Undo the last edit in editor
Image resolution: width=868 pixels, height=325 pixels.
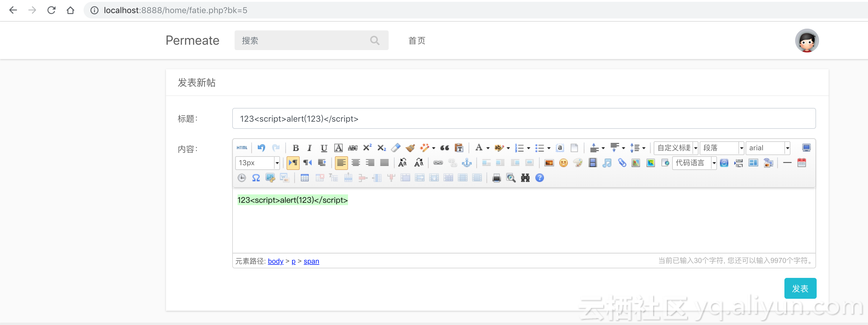tap(261, 148)
